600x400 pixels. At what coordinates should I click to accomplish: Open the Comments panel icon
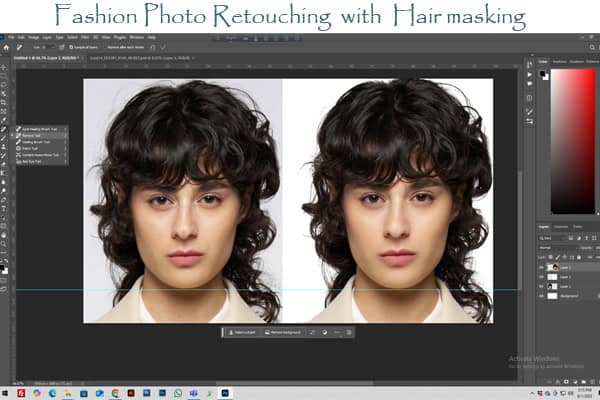[x=530, y=83]
